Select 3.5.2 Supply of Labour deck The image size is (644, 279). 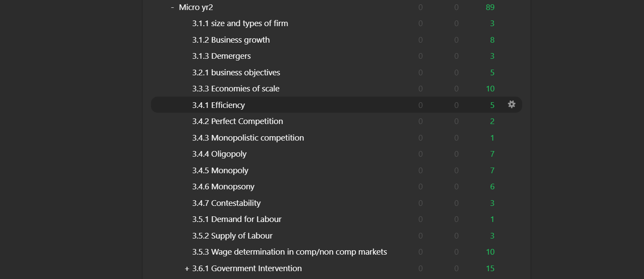(x=232, y=236)
